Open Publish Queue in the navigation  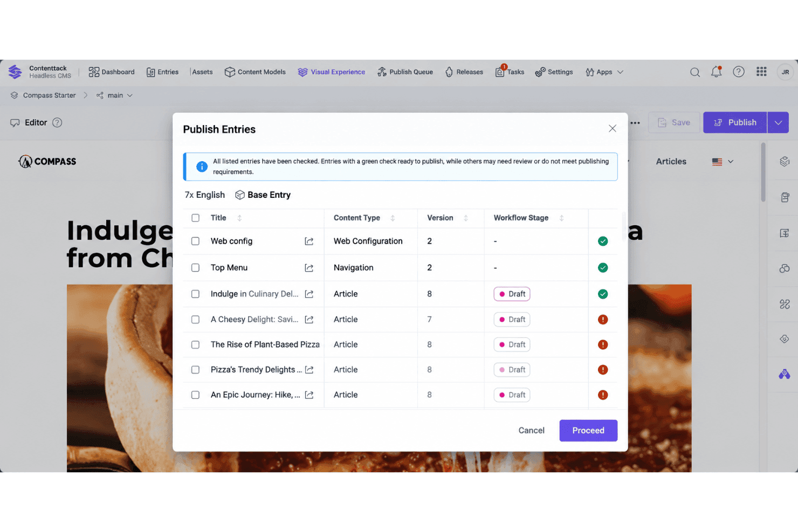tap(405, 72)
